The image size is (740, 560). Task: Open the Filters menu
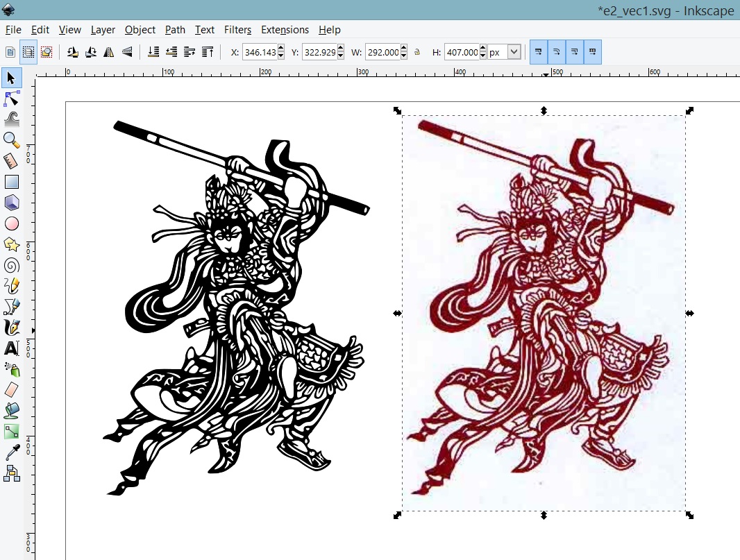(237, 30)
